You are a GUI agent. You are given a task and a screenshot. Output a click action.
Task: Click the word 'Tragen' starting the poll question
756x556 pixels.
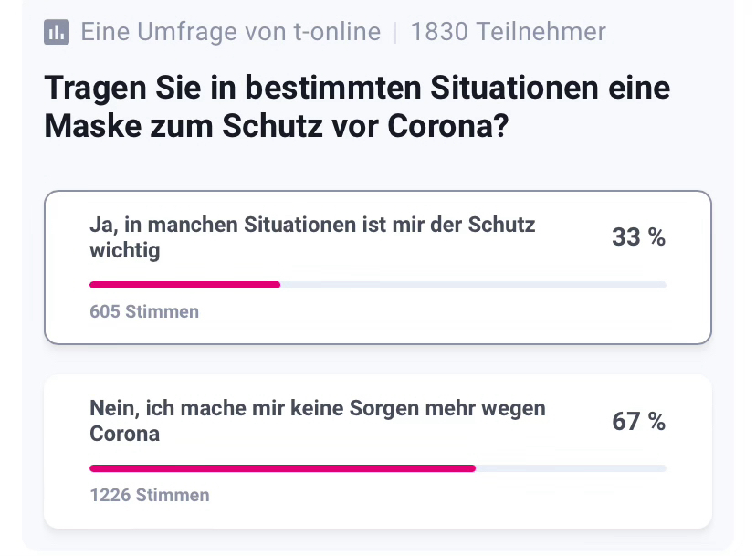click(85, 89)
